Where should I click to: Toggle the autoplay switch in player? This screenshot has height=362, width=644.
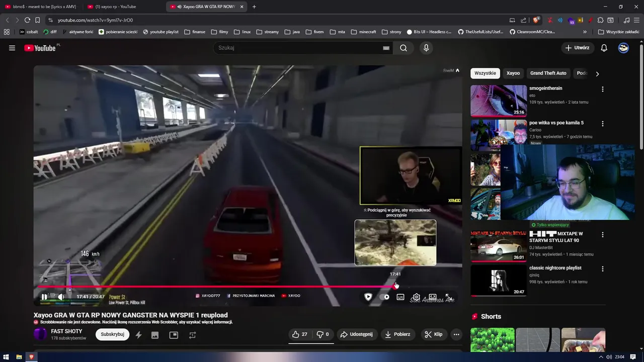pos(384,297)
